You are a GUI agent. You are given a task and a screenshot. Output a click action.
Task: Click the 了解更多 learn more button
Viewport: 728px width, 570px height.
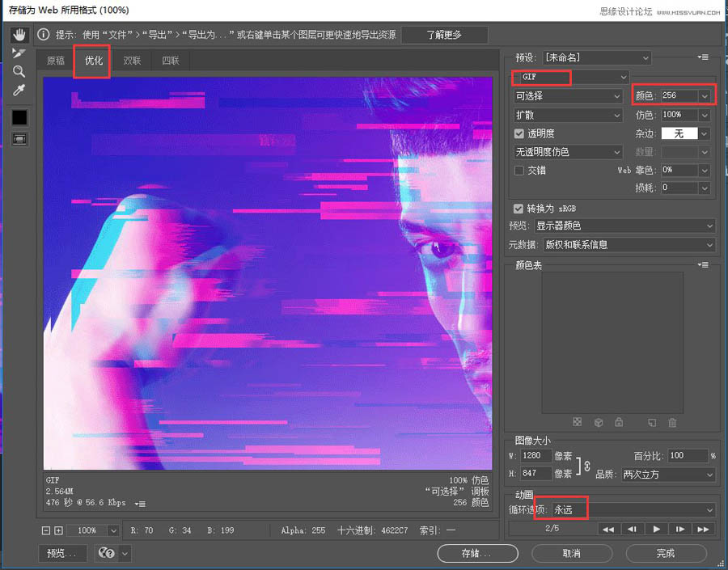click(444, 34)
